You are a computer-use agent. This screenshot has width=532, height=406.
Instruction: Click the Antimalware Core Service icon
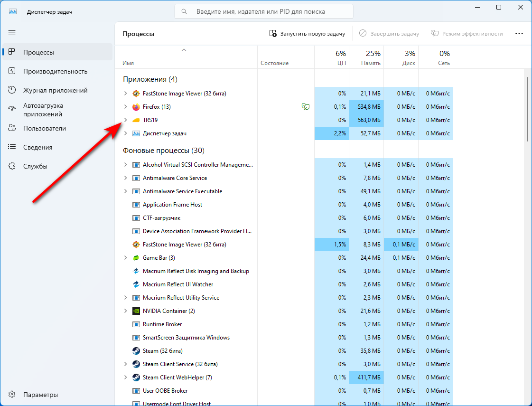136,178
